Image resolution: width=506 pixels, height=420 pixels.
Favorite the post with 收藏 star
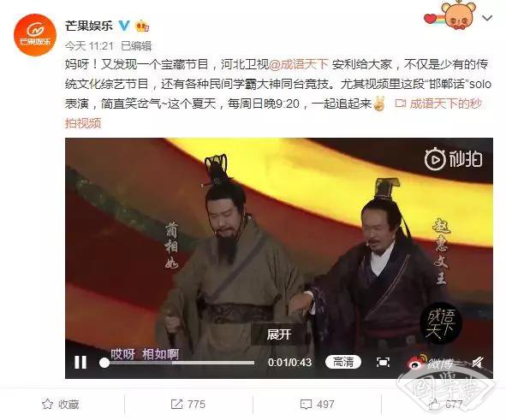(x=61, y=405)
